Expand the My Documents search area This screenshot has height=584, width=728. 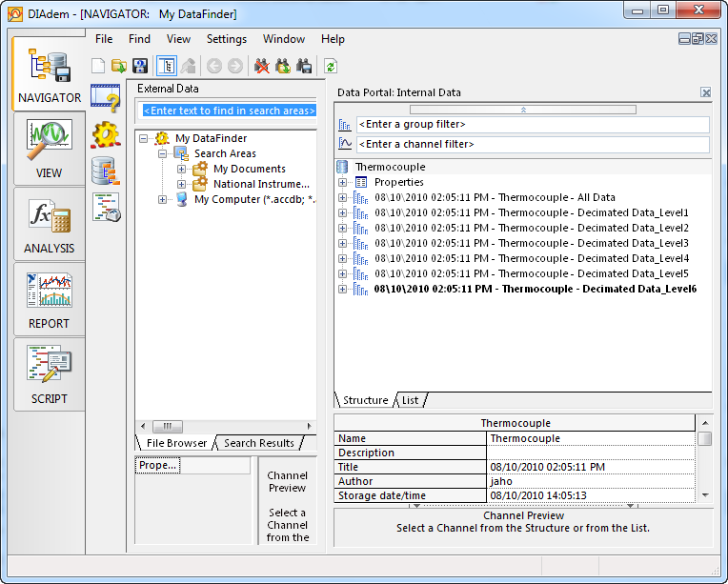(x=181, y=170)
